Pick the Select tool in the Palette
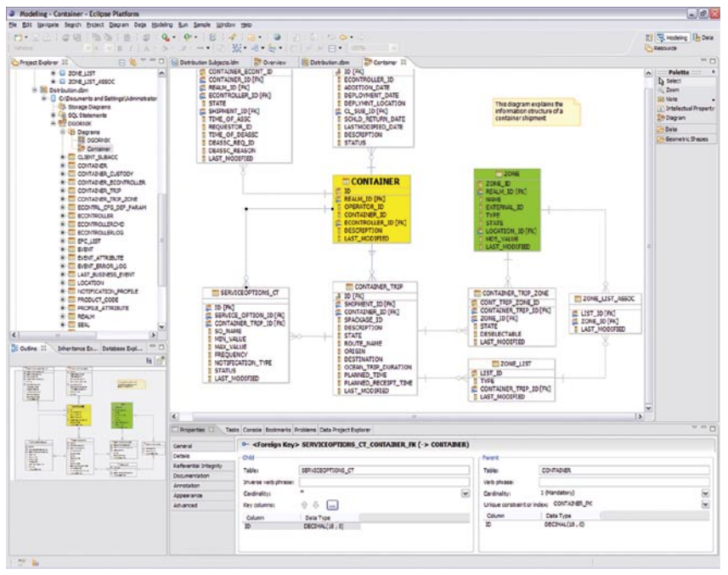This screenshot has height=575, width=728. pos(674,81)
